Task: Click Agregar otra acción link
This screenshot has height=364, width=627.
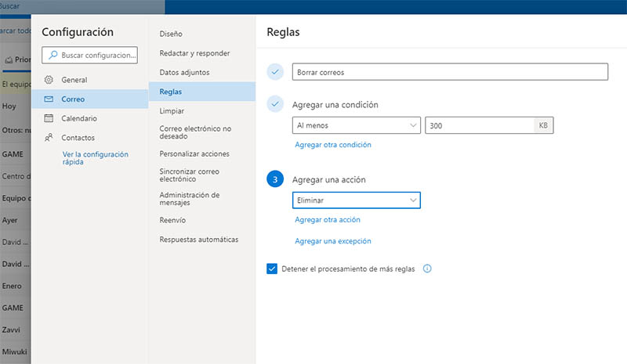Action: click(x=327, y=220)
